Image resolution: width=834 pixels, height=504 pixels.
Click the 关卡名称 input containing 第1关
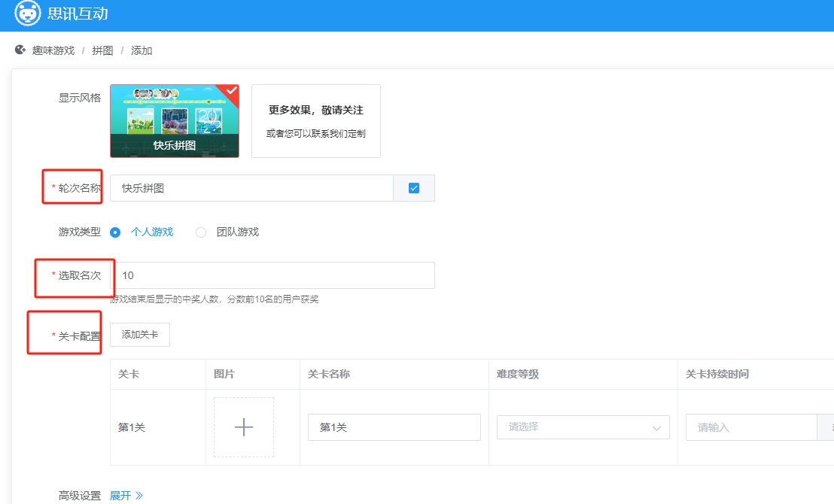(x=394, y=427)
